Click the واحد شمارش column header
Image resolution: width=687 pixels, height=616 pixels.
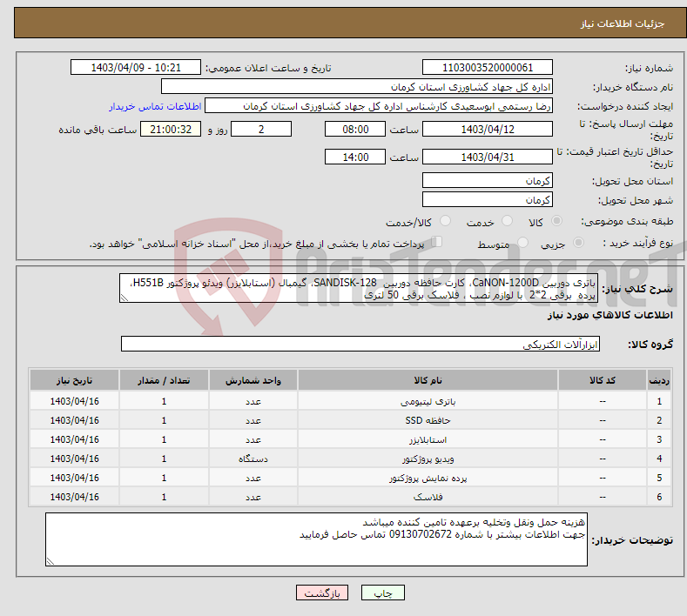coord(253,380)
